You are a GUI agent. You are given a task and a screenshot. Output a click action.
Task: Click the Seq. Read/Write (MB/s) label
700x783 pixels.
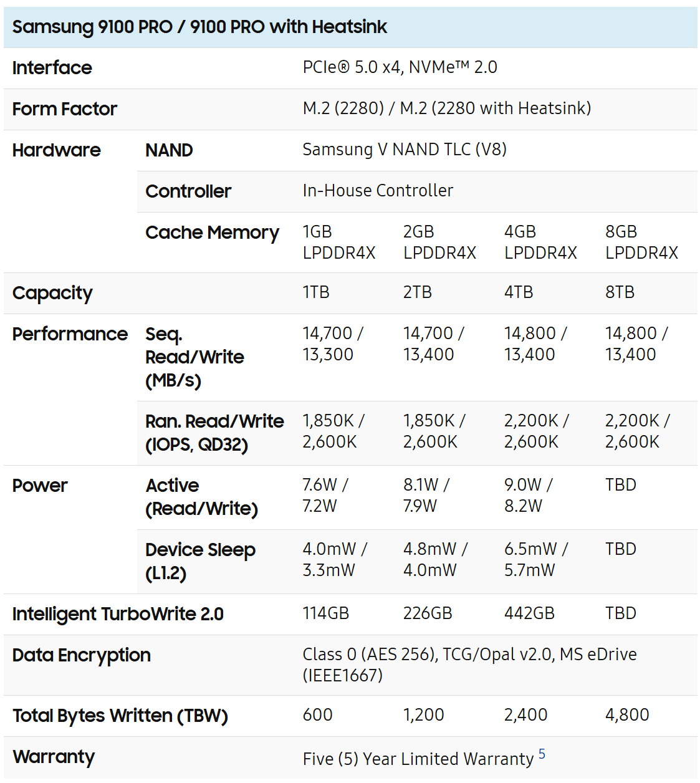pos(194,357)
